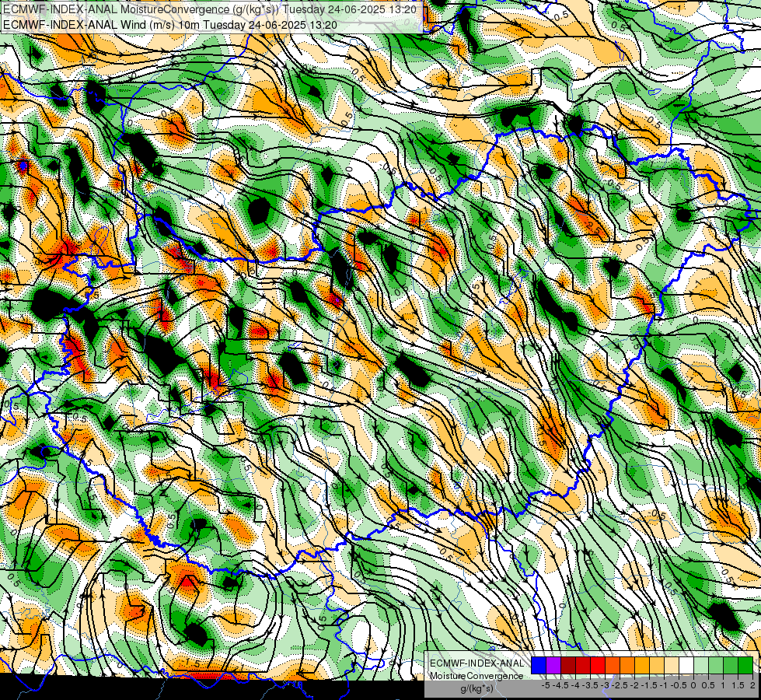
Task: Click the '-3' legend tick label
Action: tap(606, 685)
